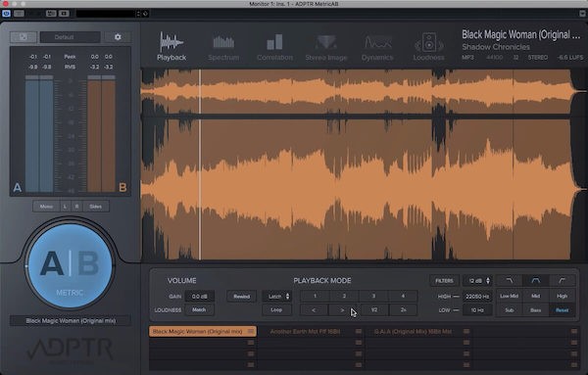Click the 10 Hz low frequency field

pyautogui.click(x=477, y=310)
